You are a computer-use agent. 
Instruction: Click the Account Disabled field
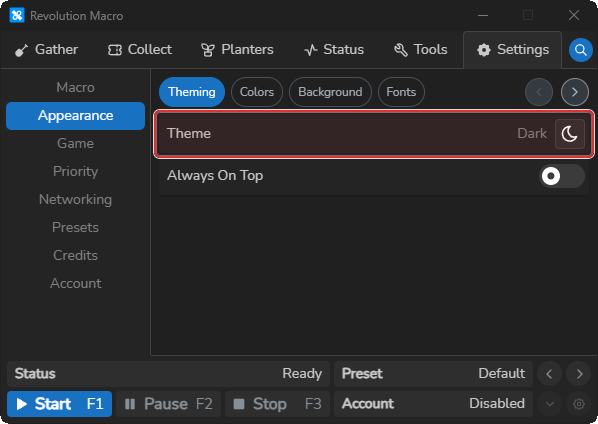pyautogui.click(x=433, y=404)
